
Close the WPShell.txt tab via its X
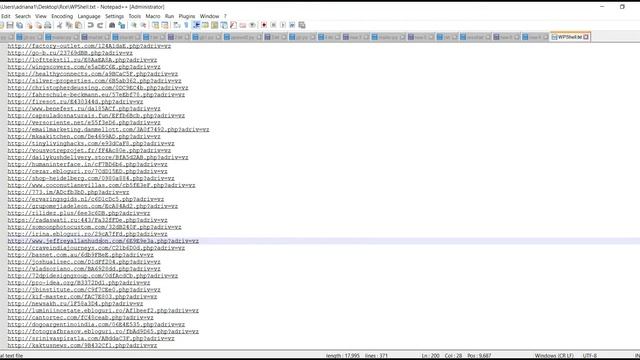tap(586, 37)
